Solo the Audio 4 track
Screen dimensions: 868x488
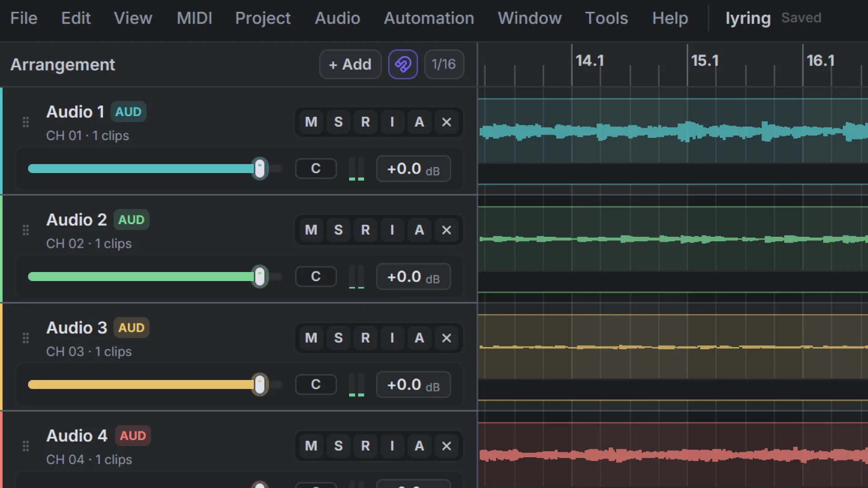click(338, 446)
